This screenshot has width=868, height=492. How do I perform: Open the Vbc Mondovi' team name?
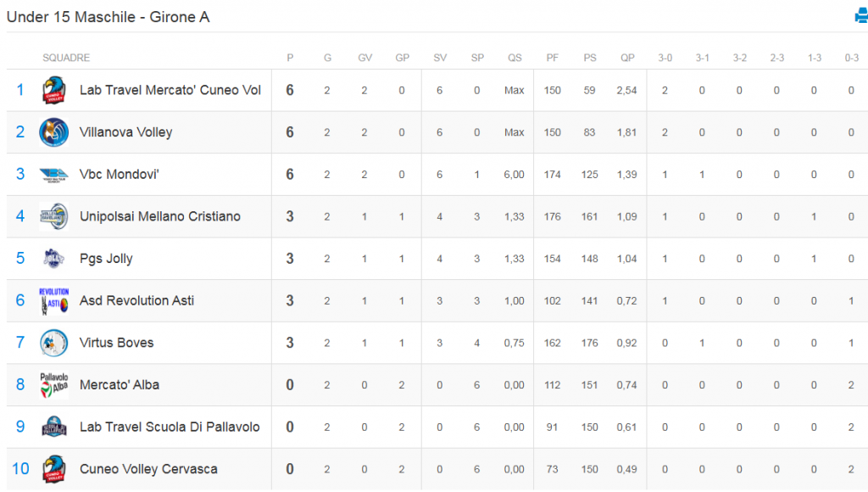[x=120, y=175]
